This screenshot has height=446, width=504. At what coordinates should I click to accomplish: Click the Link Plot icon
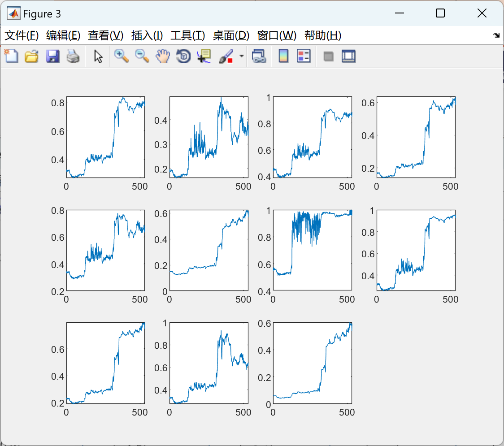coord(259,56)
